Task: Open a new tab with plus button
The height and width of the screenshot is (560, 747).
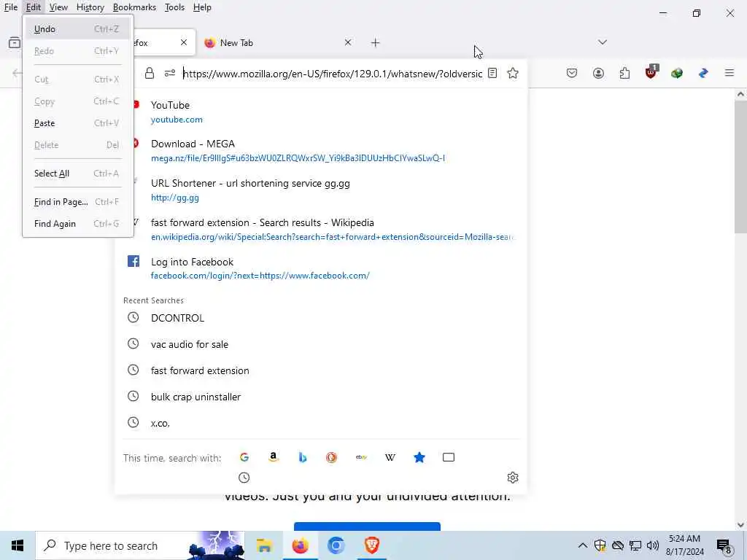Action: tap(376, 43)
